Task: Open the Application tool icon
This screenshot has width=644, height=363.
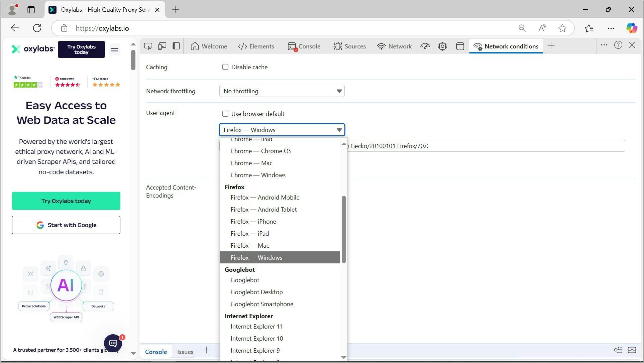Action: pos(460,46)
